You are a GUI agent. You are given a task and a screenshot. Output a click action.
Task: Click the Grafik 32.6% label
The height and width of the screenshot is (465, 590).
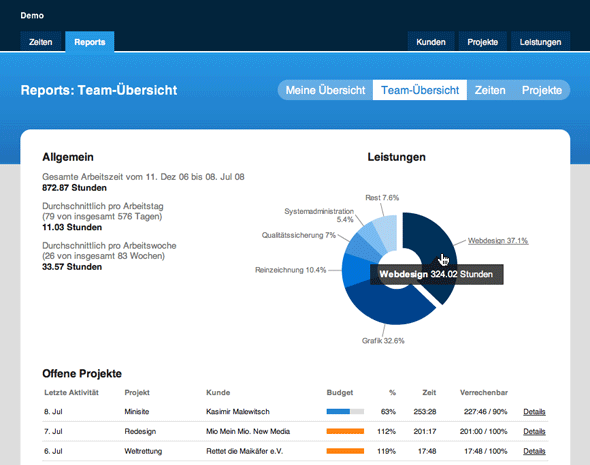click(383, 341)
